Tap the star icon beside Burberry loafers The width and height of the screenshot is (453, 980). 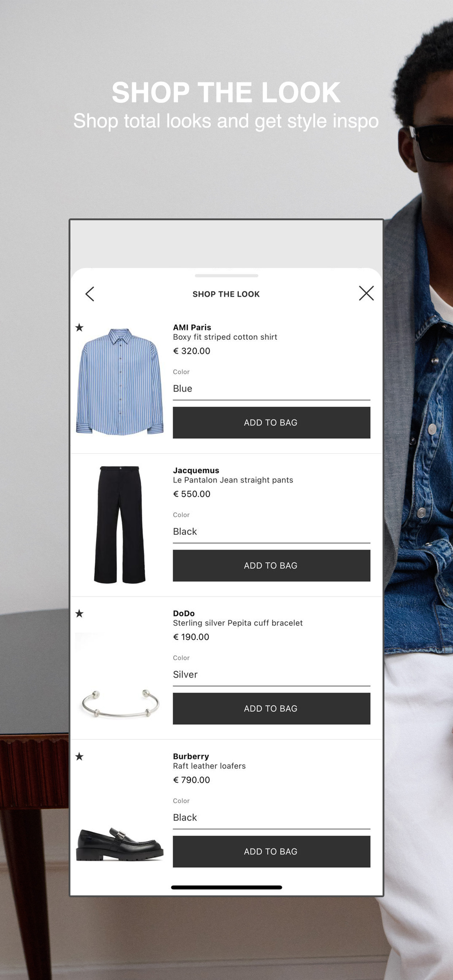[79, 756]
